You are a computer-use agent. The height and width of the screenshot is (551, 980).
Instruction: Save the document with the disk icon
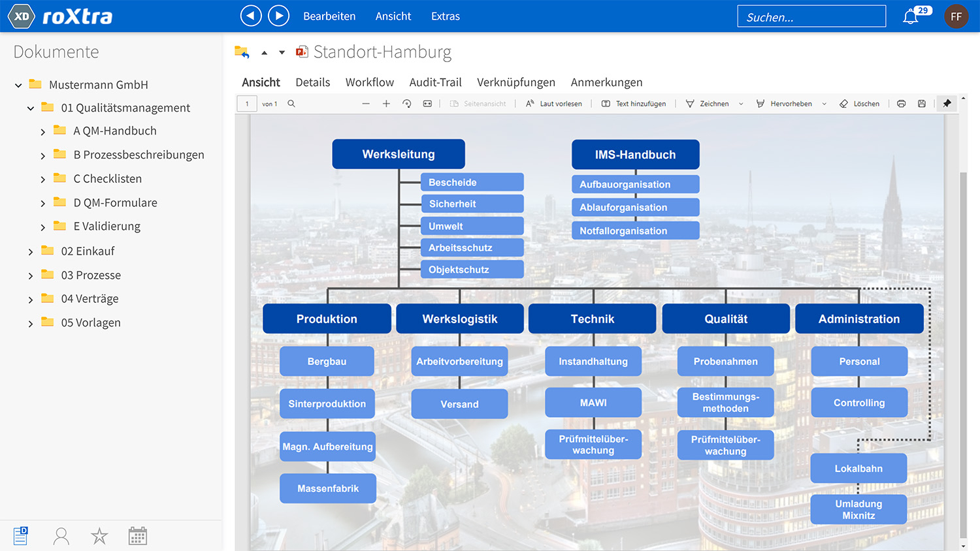pos(922,104)
